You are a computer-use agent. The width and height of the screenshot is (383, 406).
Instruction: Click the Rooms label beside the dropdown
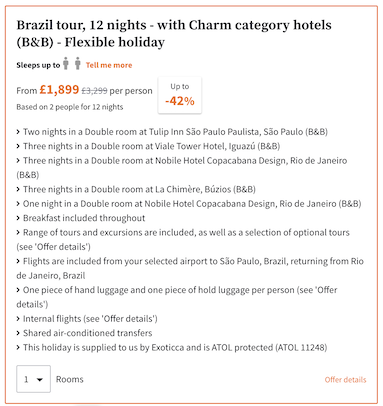(x=70, y=379)
